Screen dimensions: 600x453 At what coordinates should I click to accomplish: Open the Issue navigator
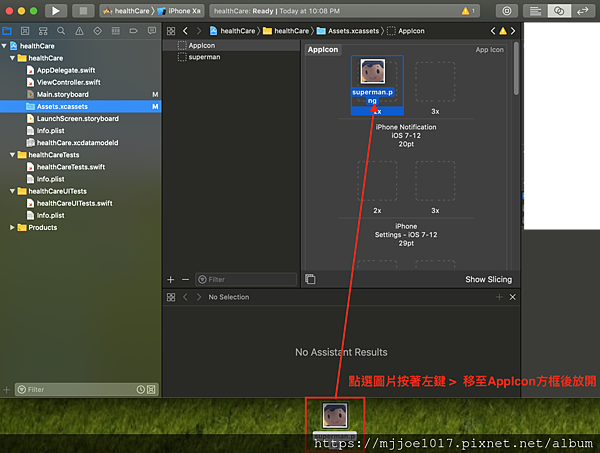pyautogui.click(x=79, y=31)
